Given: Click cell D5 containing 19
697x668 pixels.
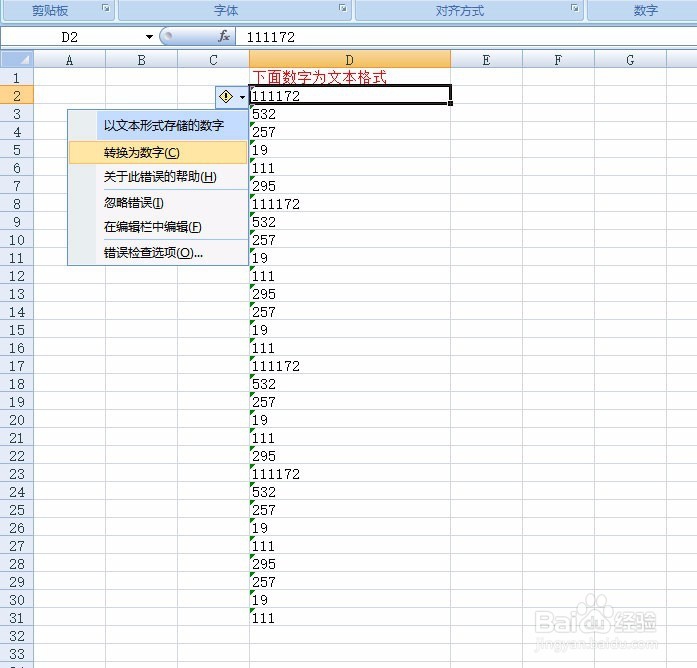Looking at the screenshot, I should pos(350,150).
